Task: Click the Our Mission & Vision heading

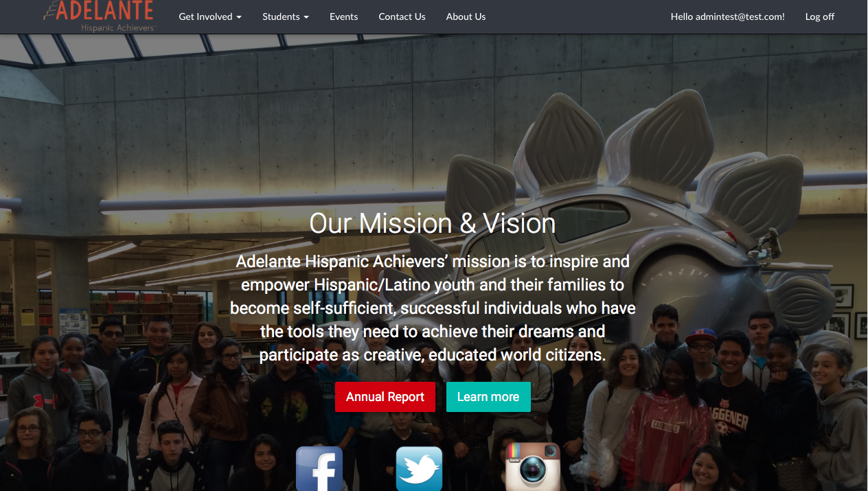Action: coord(433,223)
